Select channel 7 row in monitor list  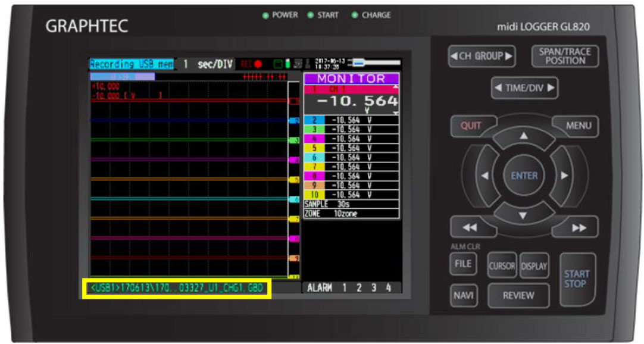coord(351,167)
